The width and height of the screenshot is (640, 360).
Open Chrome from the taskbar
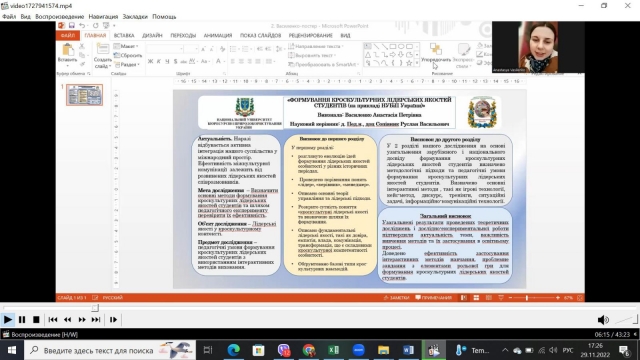(309, 350)
